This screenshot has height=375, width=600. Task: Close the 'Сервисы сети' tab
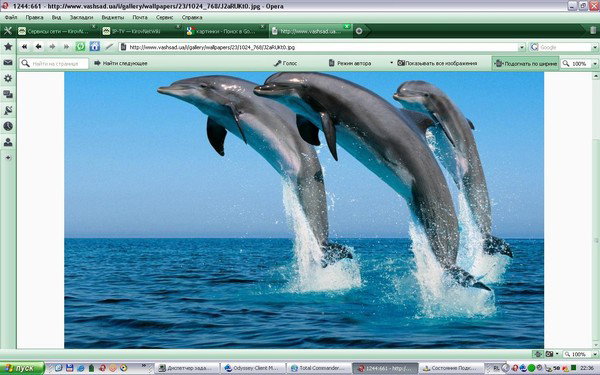coord(94,26)
